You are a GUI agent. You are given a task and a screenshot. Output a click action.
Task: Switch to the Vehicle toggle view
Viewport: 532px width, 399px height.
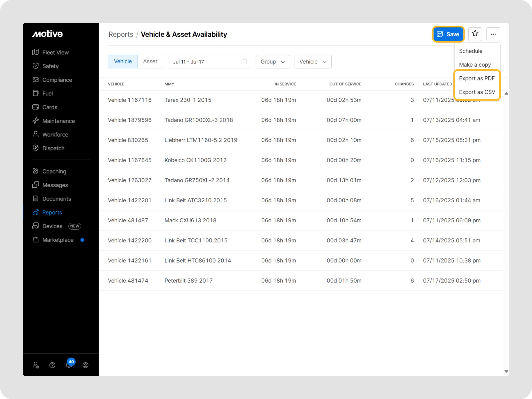tap(123, 62)
